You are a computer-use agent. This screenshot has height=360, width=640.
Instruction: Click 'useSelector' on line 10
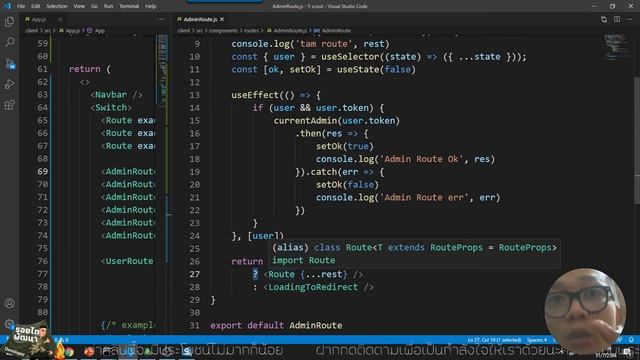[350, 57]
